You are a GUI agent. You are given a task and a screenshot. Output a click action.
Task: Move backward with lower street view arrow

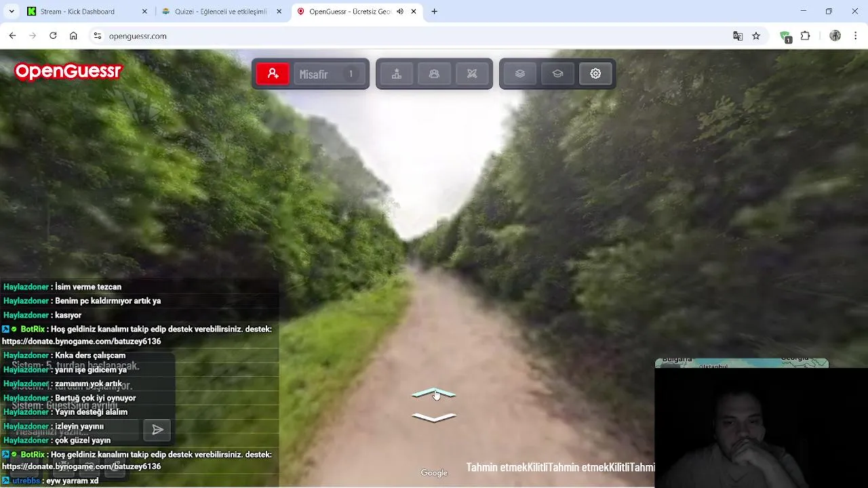(434, 418)
